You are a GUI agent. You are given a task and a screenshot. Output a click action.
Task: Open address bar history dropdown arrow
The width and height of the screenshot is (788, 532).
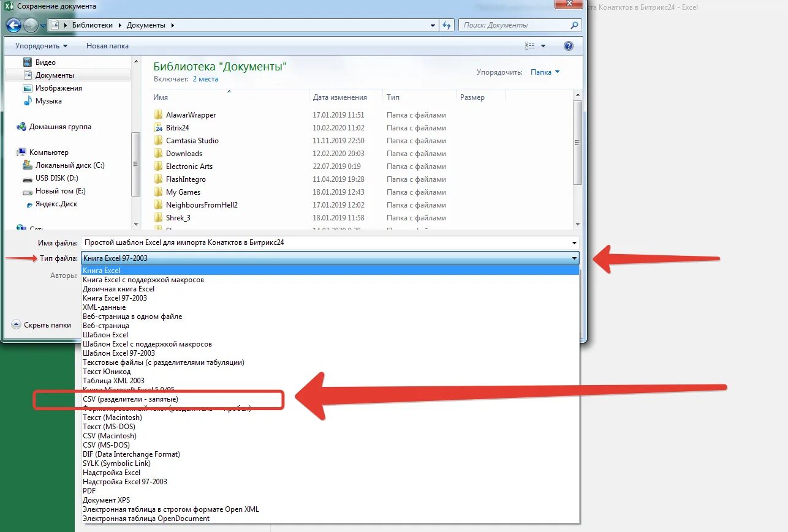433,25
